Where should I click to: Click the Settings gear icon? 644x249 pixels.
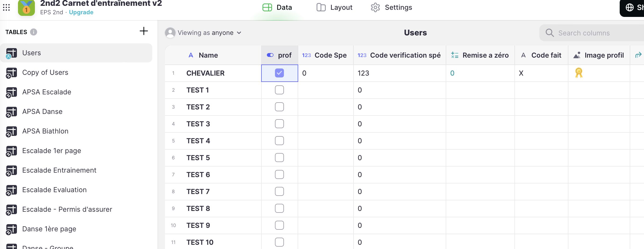(375, 7)
